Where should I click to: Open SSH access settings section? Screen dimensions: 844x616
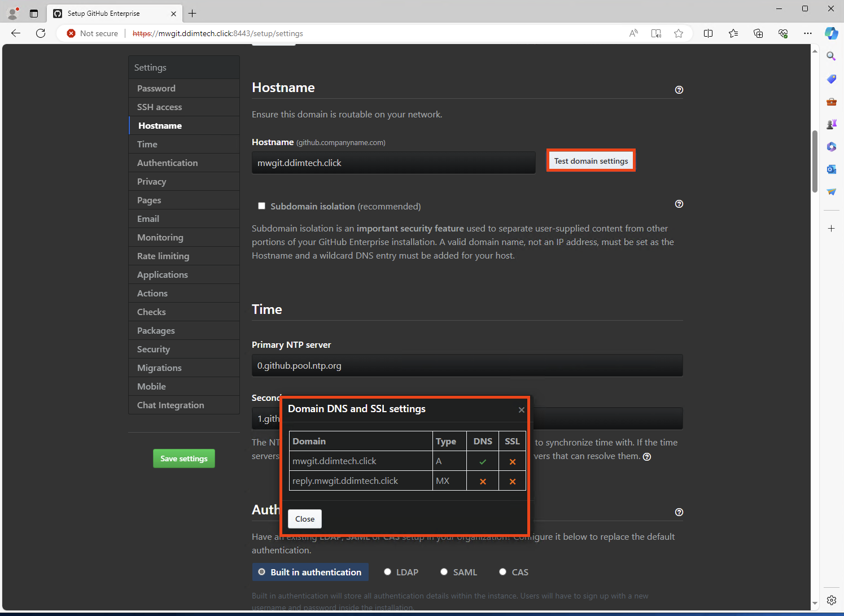pyautogui.click(x=184, y=107)
